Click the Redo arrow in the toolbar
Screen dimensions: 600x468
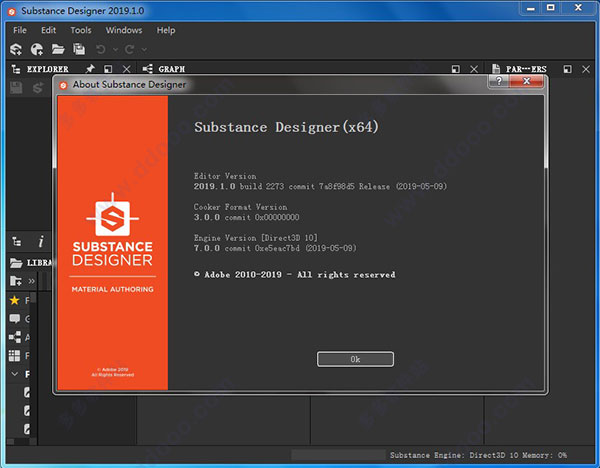click(129, 49)
